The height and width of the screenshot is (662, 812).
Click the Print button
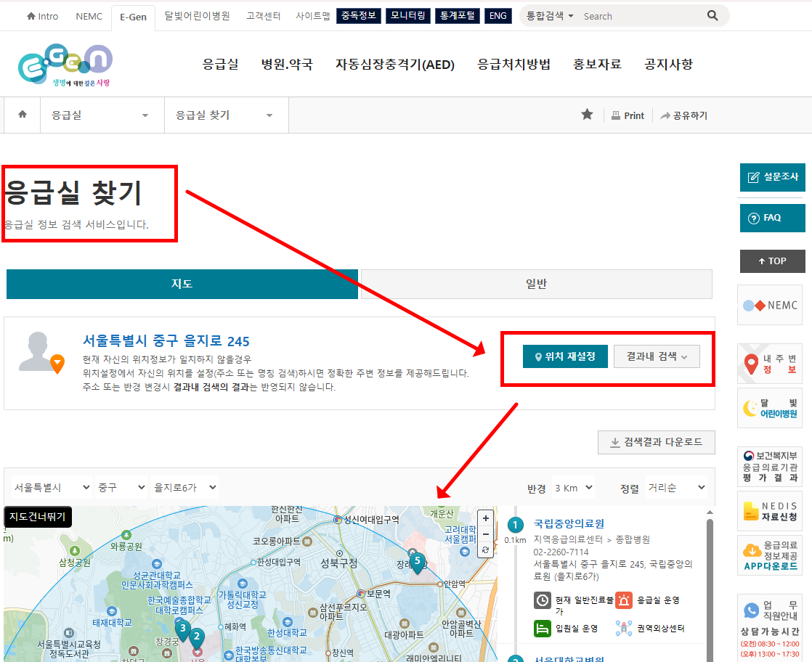[x=628, y=115]
